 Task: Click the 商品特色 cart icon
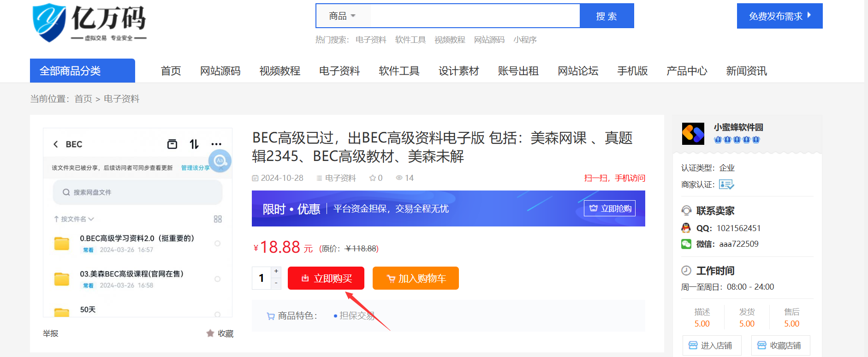[x=271, y=316]
